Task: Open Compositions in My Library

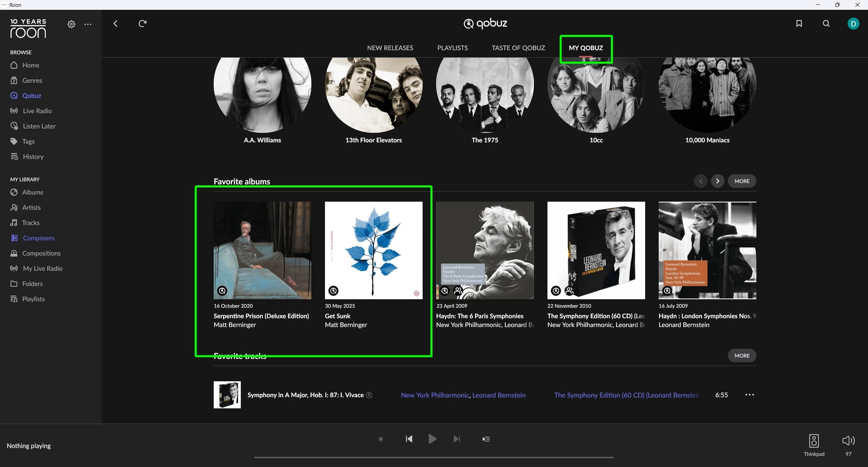Action: tap(41, 253)
